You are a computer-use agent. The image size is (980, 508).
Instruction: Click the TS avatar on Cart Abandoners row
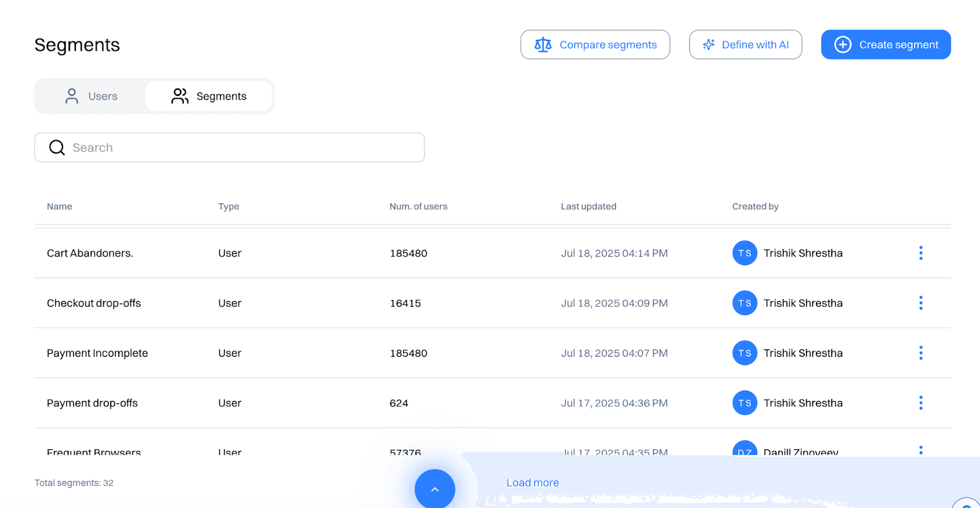(745, 253)
